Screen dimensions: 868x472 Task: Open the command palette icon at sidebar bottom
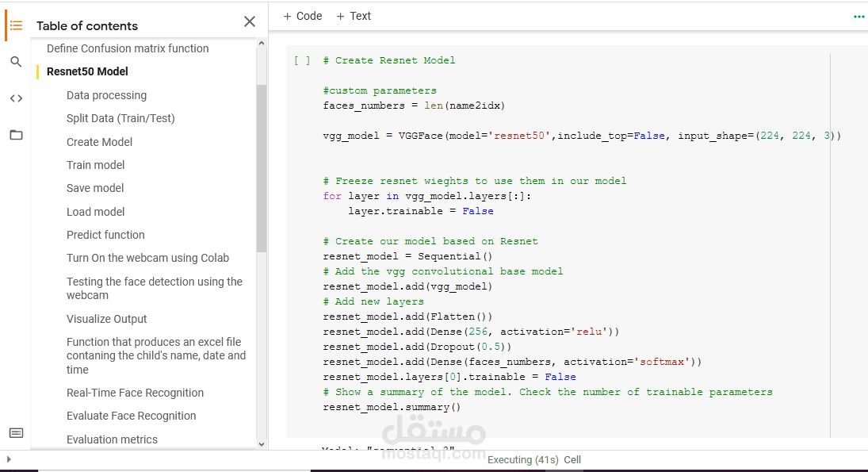[16, 433]
